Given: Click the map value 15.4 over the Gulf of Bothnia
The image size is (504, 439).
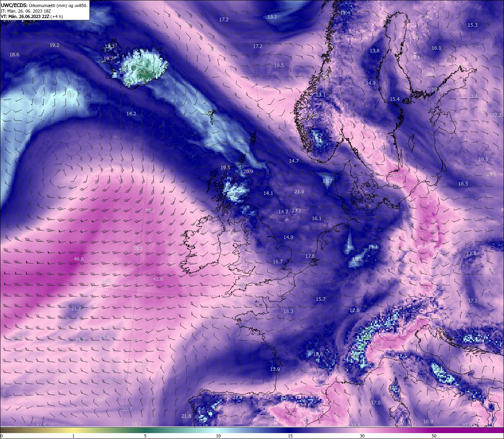Looking at the screenshot, I should pos(395,99).
